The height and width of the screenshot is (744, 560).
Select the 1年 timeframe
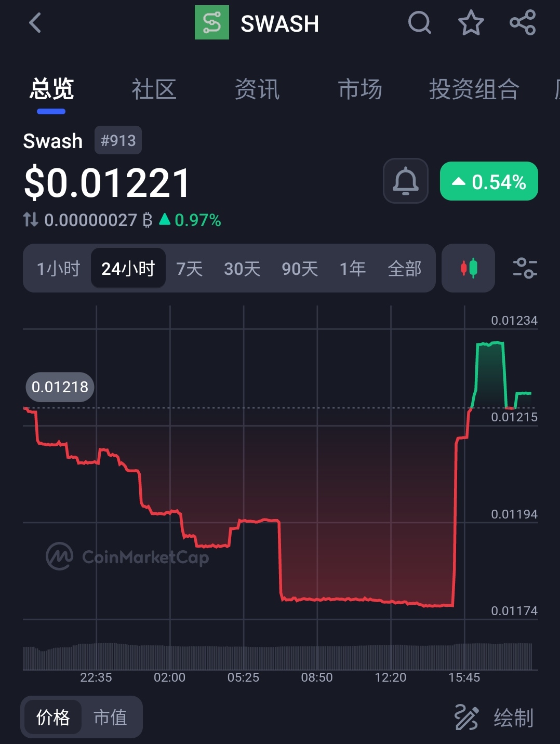coord(353,269)
